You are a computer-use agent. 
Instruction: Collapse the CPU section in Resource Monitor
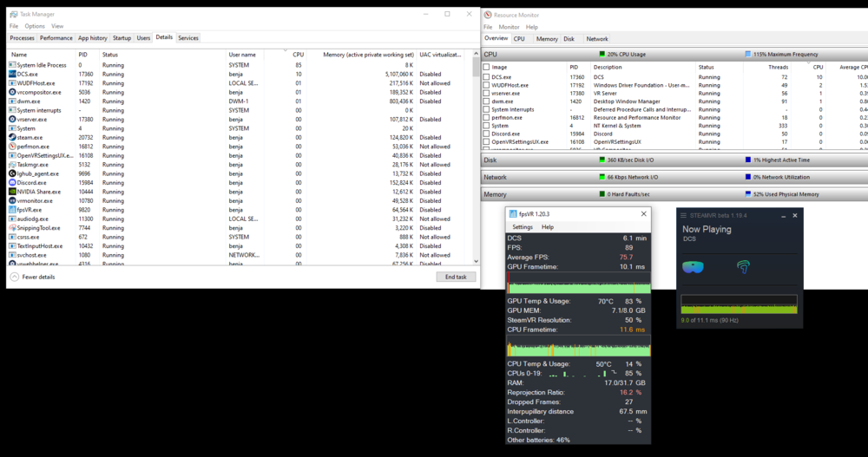pos(674,55)
